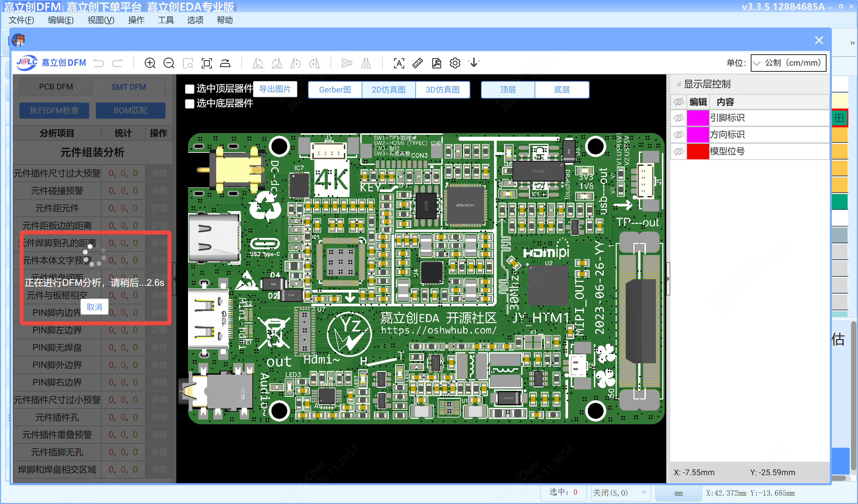Click the bracketed letter A text icon

pos(399,63)
